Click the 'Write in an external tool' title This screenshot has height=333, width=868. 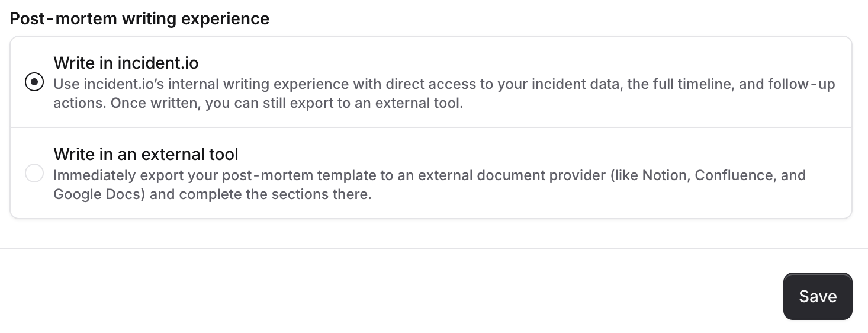pos(146,155)
